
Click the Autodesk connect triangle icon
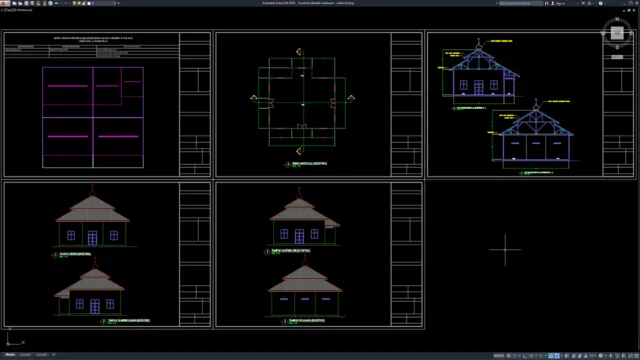pyautogui.click(x=589, y=3)
